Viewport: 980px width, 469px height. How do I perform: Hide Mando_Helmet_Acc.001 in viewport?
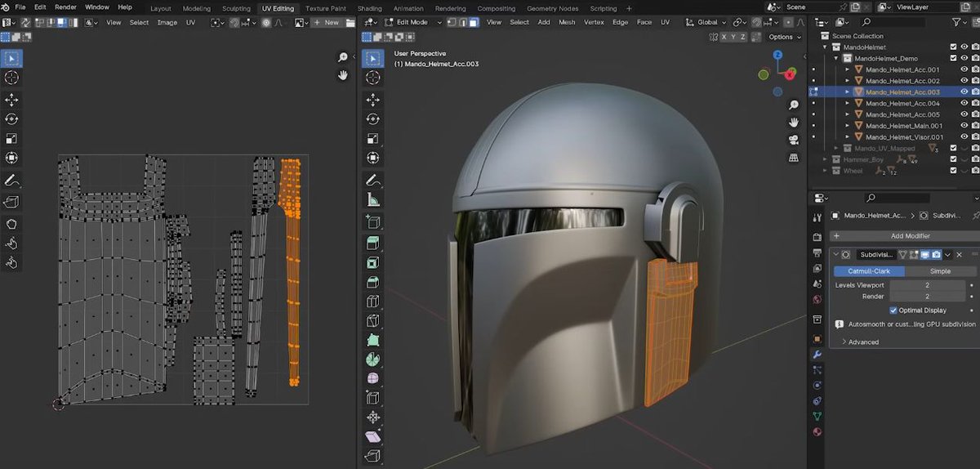(964, 69)
